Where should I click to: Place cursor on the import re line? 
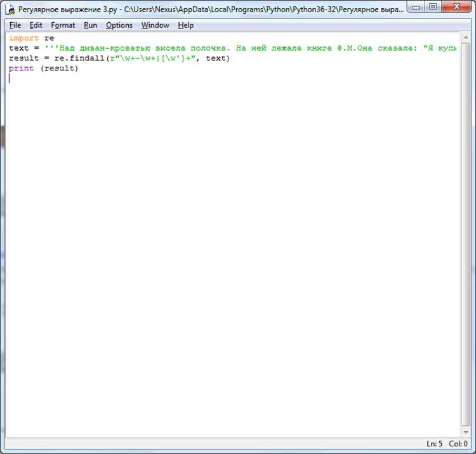pos(32,38)
